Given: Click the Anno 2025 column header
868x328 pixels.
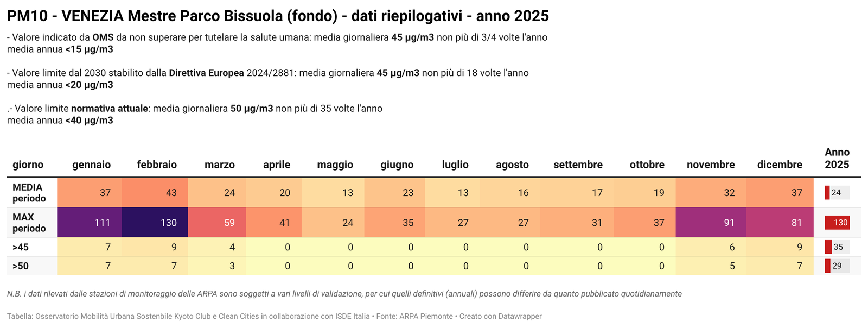Looking at the screenshot, I should point(837,159).
